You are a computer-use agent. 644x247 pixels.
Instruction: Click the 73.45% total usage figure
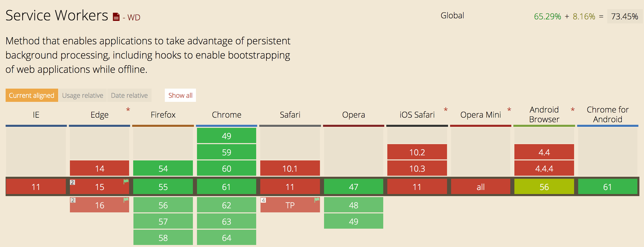click(624, 16)
